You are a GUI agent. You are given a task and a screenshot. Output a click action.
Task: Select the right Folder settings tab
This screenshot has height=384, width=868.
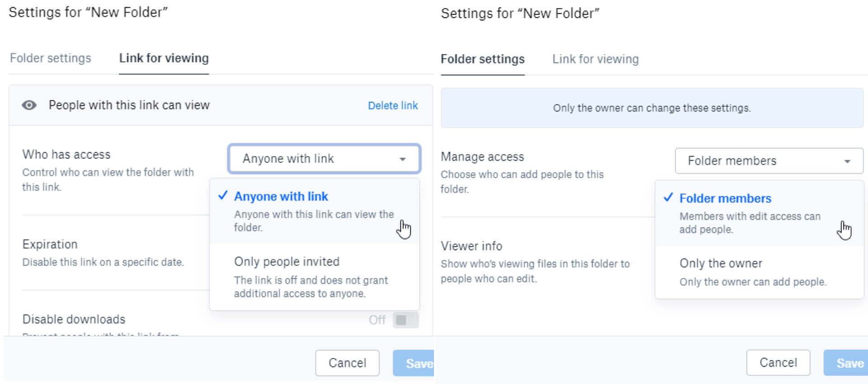pyautogui.click(x=482, y=59)
